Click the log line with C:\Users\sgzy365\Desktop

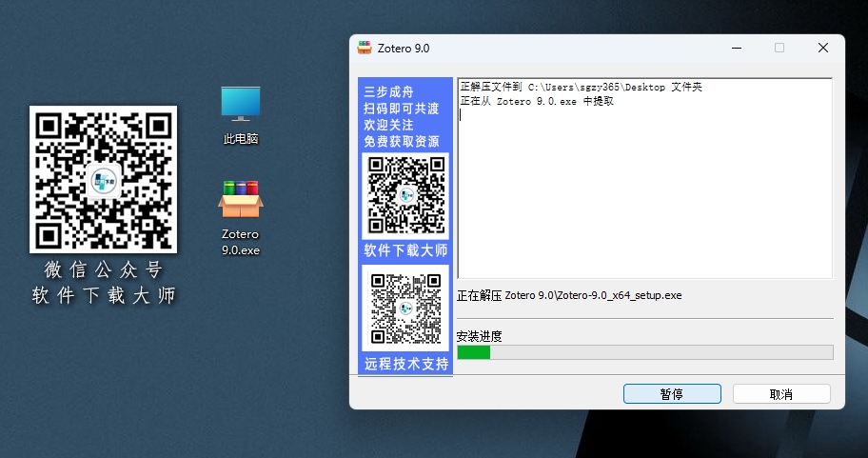pos(582,87)
